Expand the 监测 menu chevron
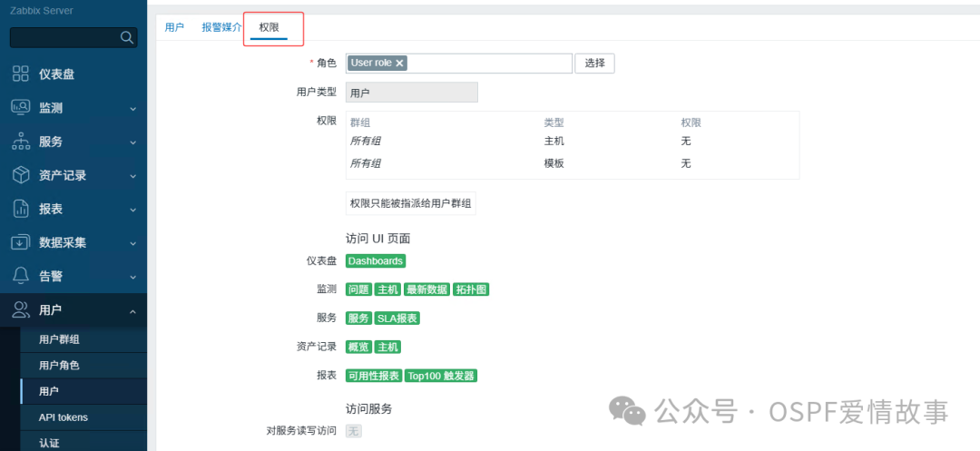 coord(133,109)
